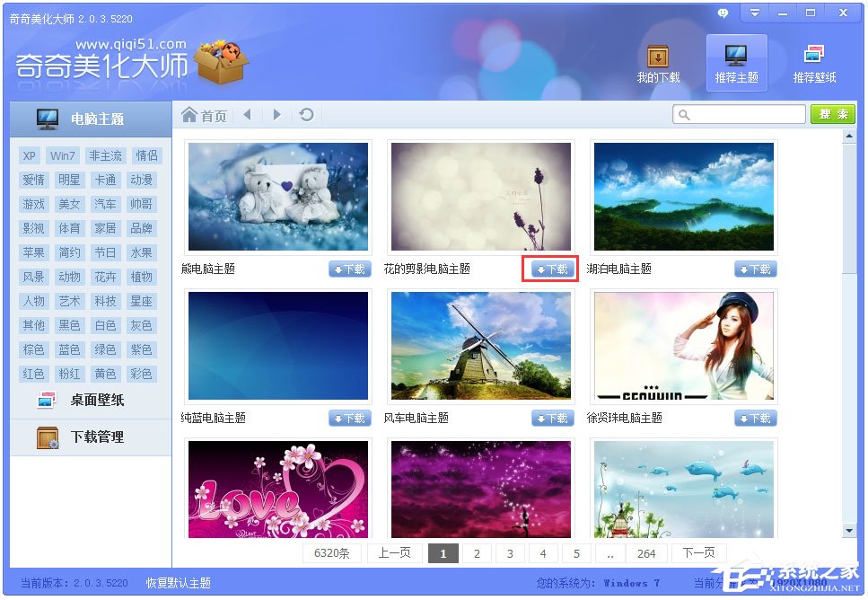Select the 推荐主题 monitor icon

(736, 56)
